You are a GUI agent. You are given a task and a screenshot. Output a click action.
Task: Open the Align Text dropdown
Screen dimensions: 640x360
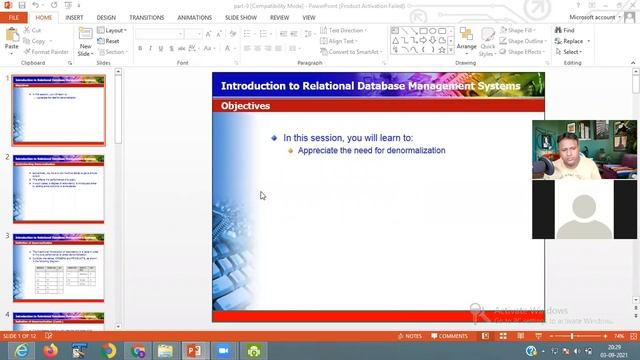[x=339, y=41]
